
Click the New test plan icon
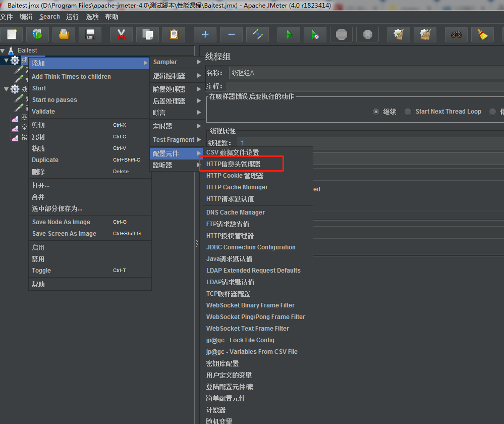[12, 34]
